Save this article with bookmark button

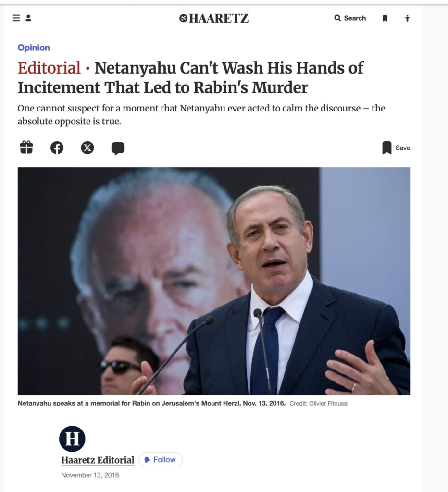pos(396,148)
